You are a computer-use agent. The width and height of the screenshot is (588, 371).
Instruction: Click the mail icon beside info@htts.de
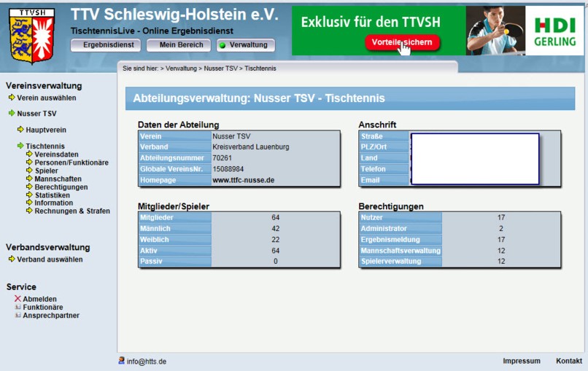121,360
